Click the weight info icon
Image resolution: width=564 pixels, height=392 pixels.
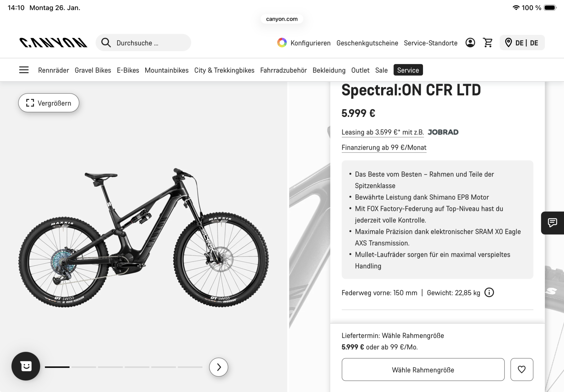tap(489, 292)
